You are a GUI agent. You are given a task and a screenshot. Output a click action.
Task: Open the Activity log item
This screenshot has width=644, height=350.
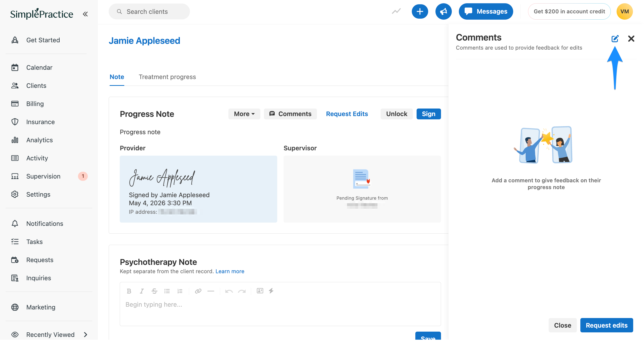click(x=37, y=158)
